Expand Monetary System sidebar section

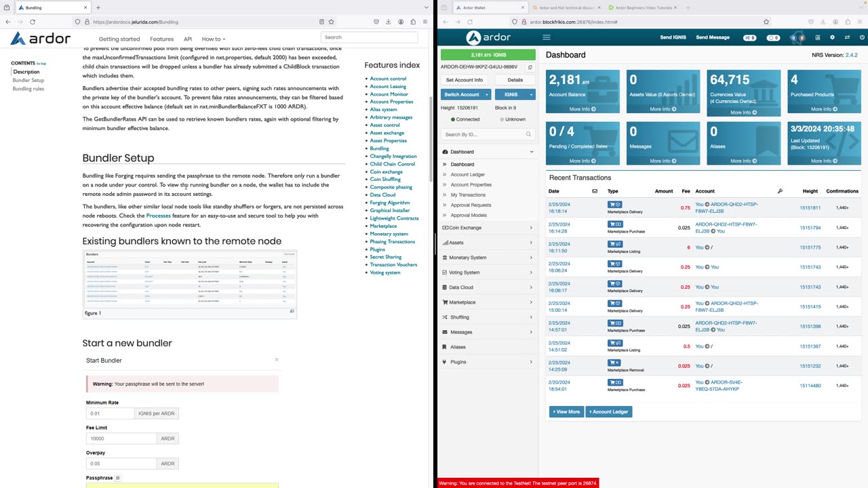488,258
